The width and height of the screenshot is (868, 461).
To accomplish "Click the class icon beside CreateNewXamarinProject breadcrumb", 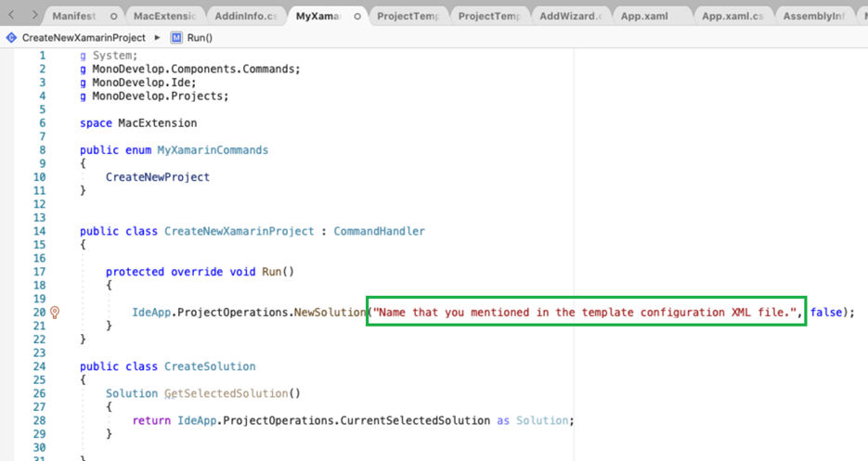I will (x=11, y=37).
